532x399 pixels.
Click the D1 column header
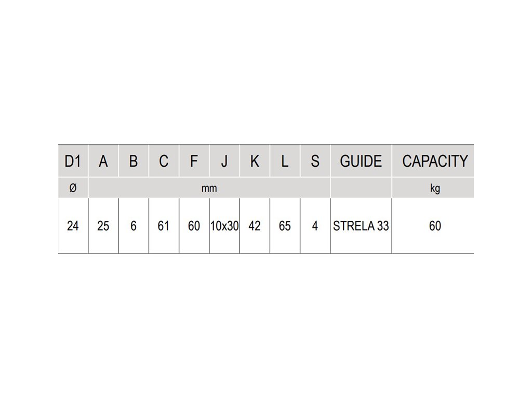point(73,161)
